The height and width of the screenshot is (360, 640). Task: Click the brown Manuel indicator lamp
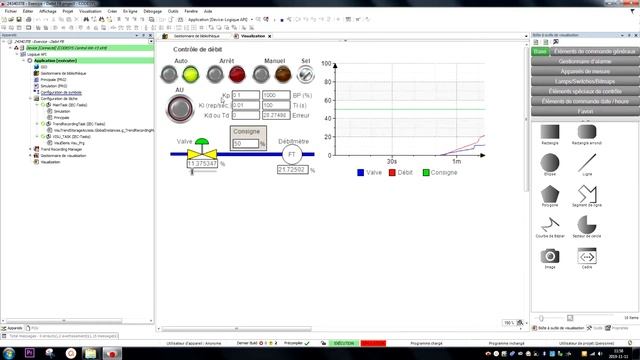click(283, 75)
